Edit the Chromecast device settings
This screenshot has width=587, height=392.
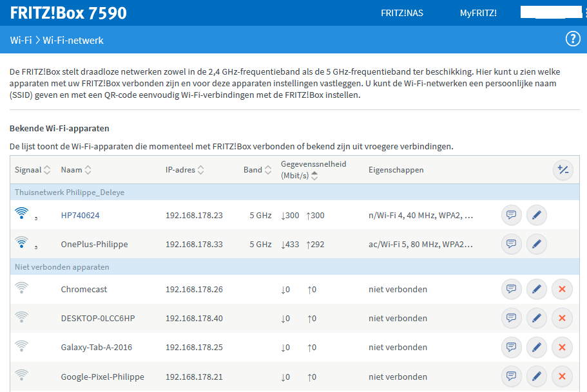536,289
